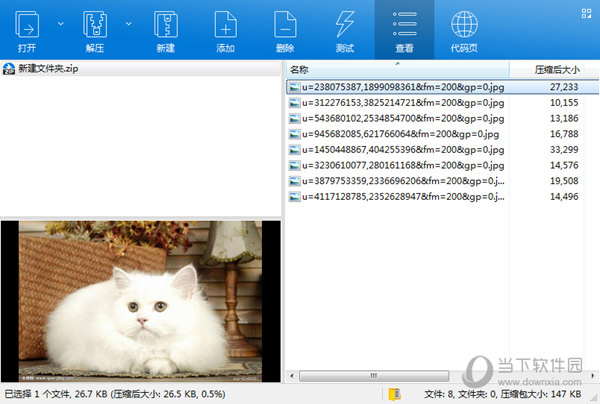
Task: Click the image icon of file u=1450448867
Action: (x=294, y=150)
